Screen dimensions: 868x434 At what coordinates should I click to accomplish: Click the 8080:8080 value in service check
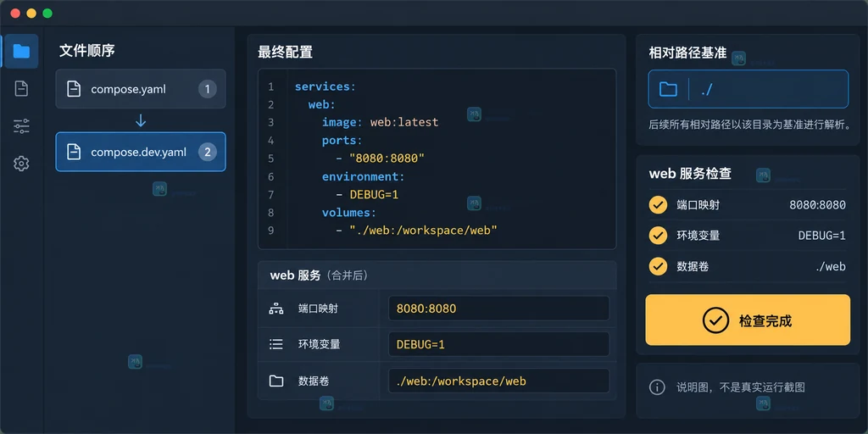[x=818, y=205]
